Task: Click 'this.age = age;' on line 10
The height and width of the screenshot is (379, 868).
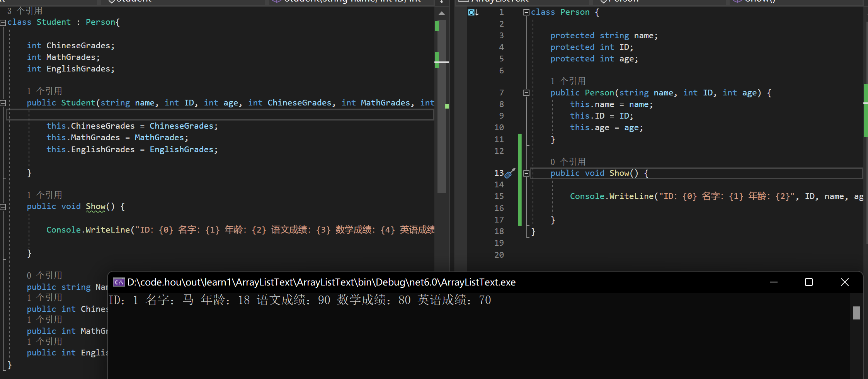Action: click(607, 127)
